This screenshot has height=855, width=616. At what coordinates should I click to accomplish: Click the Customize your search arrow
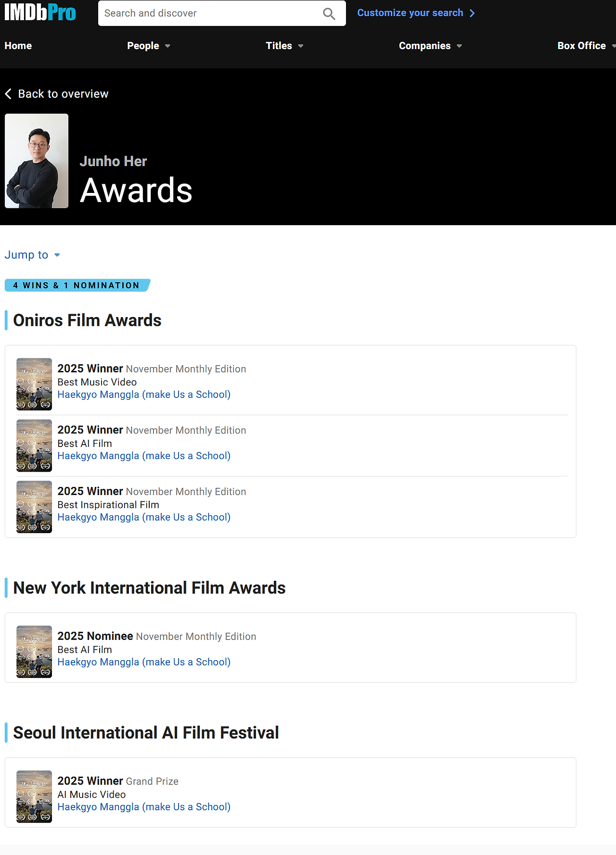tap(472, 13)
